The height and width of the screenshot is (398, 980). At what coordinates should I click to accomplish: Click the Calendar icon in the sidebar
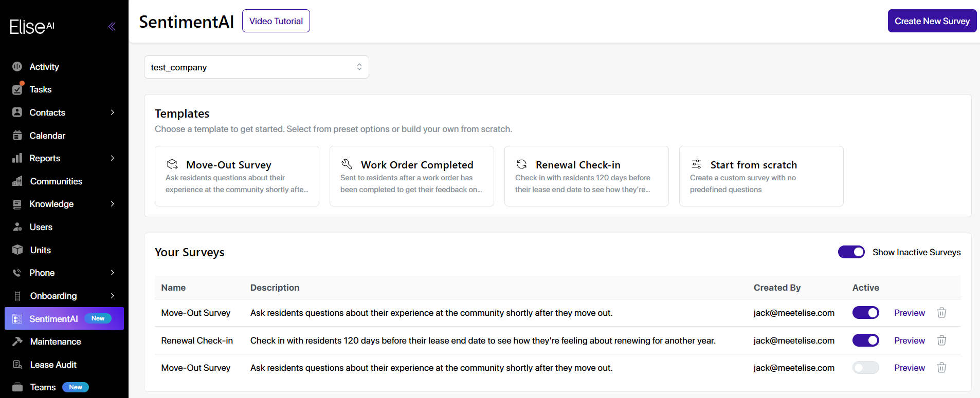pyautogui.click(x=17, y=136)
